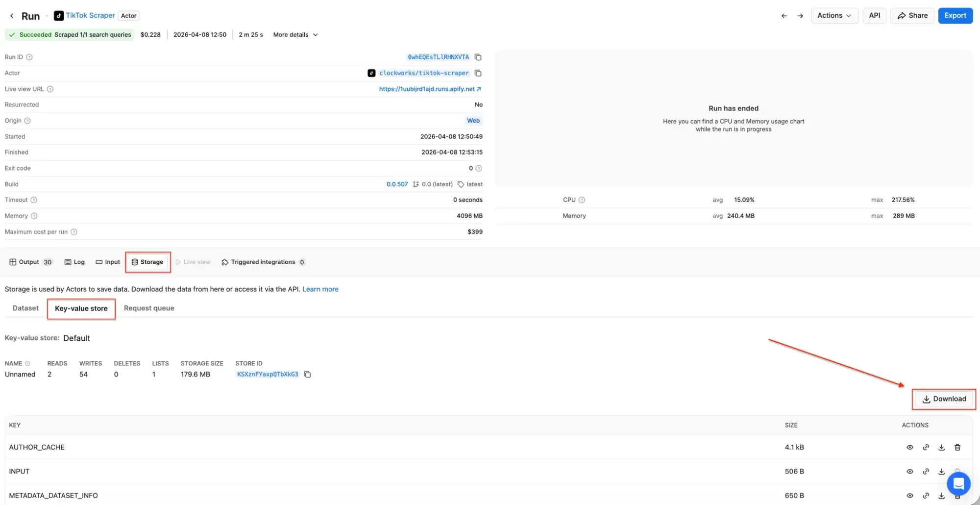The width and height of the screenshot is (980, 505).
Task: Copy the key-value store ID
Action: [308, 374]
